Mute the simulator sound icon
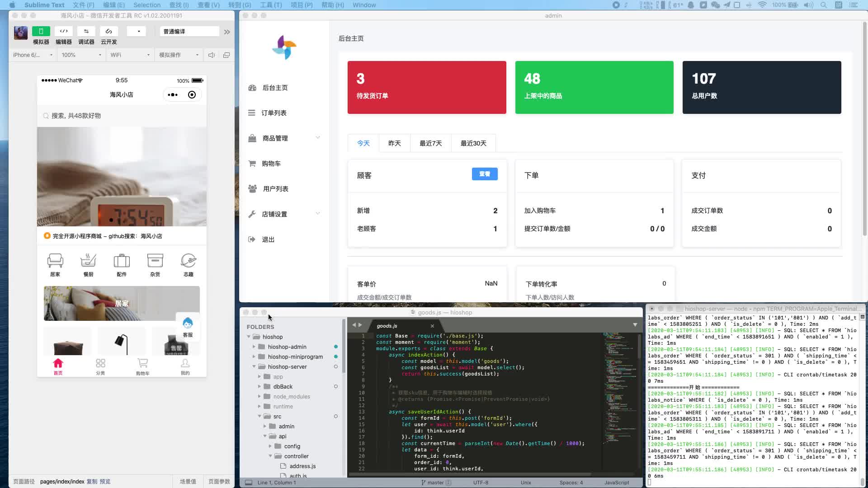 coord(211,55)
